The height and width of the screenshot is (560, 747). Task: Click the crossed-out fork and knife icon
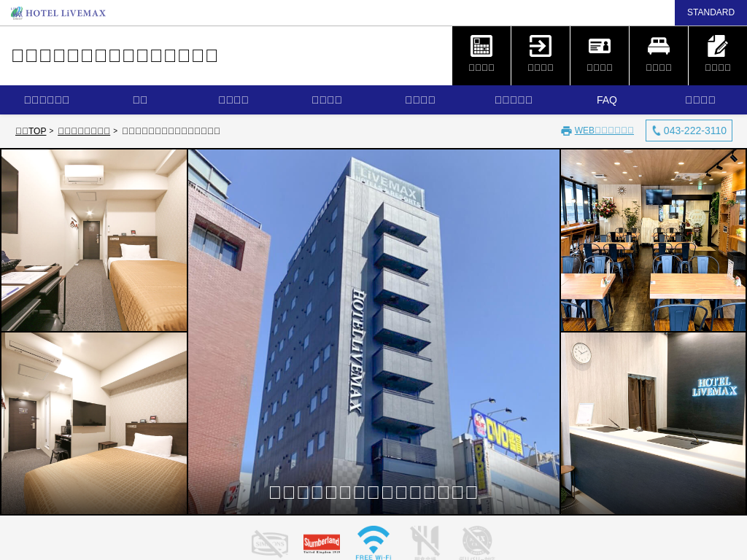pos(425,542)
